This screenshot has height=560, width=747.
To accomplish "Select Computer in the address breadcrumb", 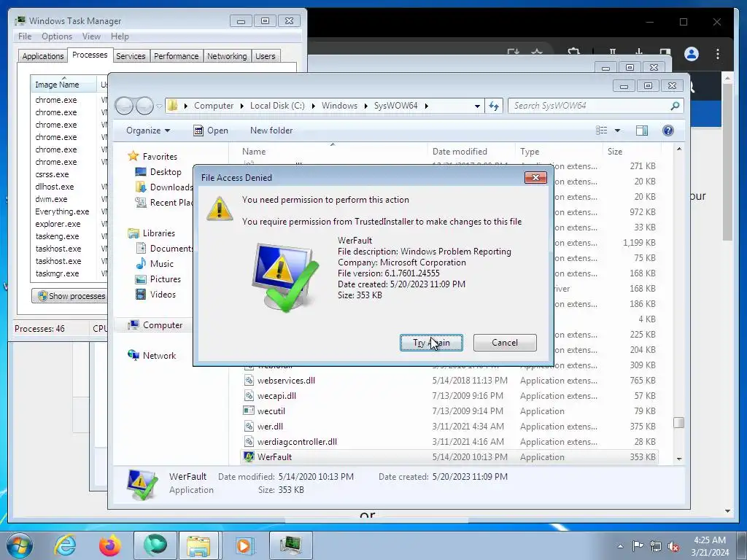I will [x=214, y=106].
